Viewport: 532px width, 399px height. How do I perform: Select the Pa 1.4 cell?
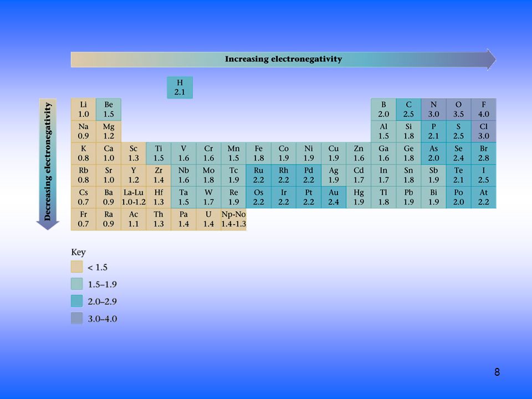click(183, 219)
